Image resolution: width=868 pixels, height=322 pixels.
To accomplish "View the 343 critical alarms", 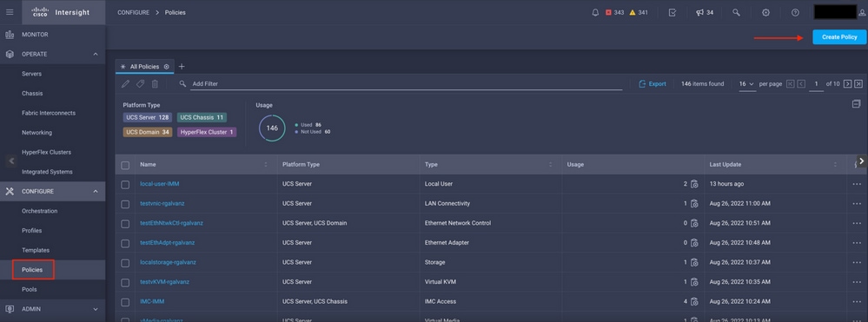I will coord(615,13).
